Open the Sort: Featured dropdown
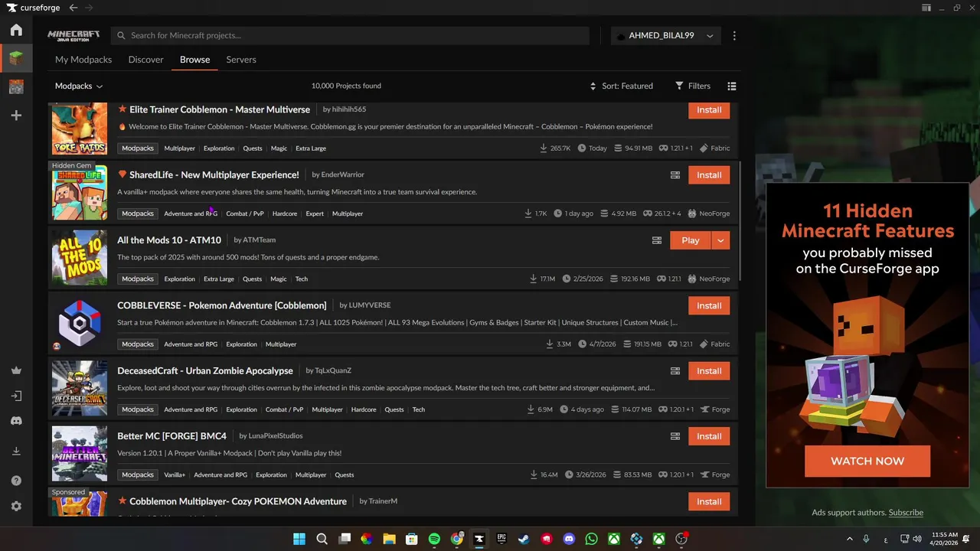The image size is (980, 551). point(621,86)
